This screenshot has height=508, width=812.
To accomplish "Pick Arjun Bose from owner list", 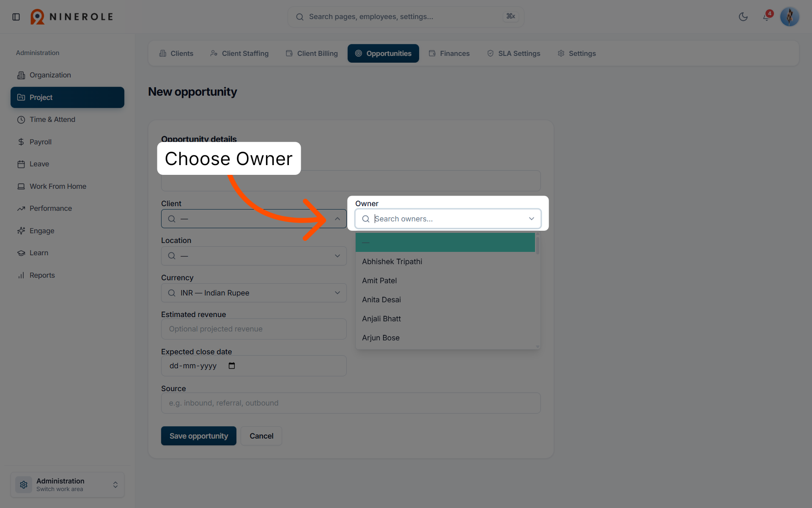I will pyautogui.click(x=445, y=338).
